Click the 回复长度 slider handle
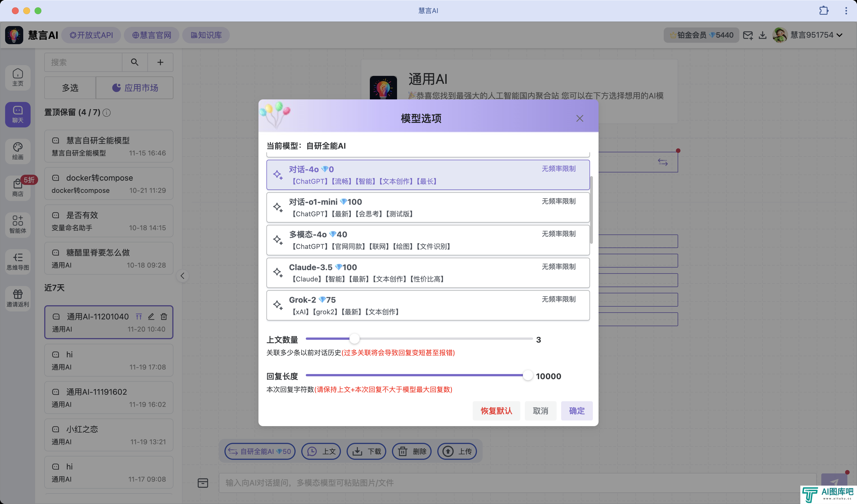The width and height of the screenshot is (857, 504). (528, 375)
